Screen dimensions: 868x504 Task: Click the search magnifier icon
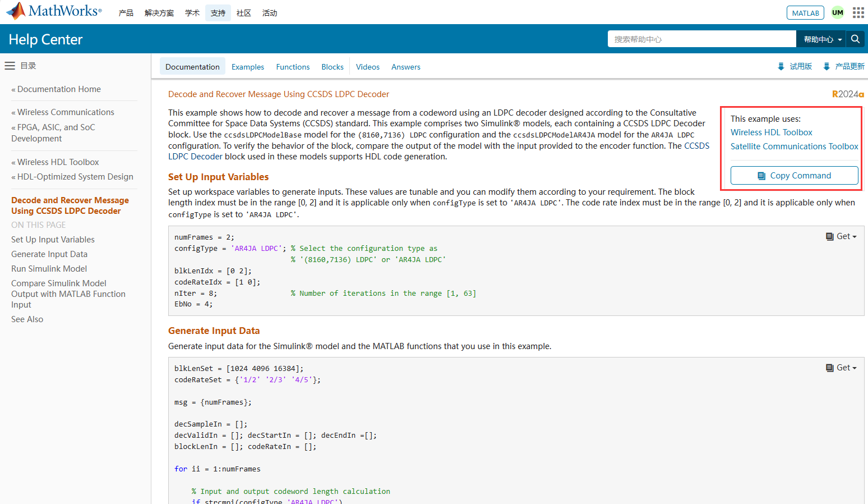pyautogui.click(x=855, y=39)
